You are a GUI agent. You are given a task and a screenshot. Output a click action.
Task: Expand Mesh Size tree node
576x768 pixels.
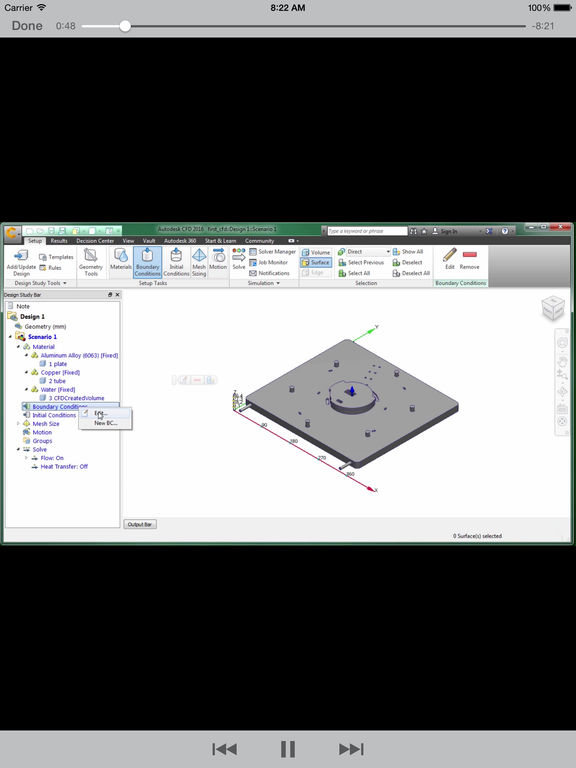19,424
